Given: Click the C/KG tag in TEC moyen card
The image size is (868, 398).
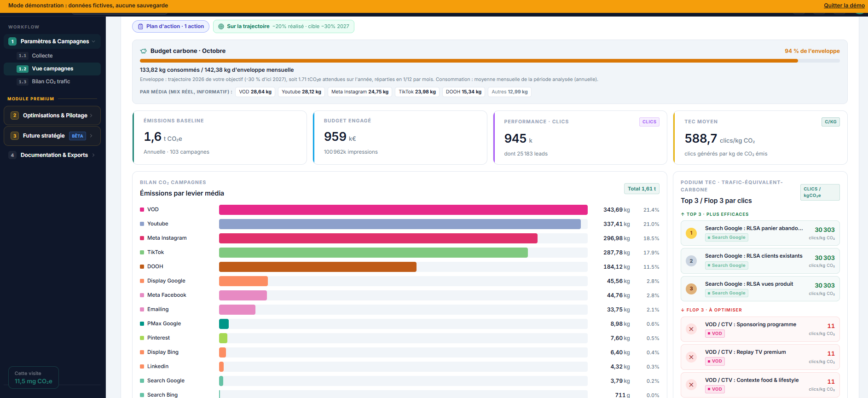Looking at the screenshot, I should [x=831, y=122].
